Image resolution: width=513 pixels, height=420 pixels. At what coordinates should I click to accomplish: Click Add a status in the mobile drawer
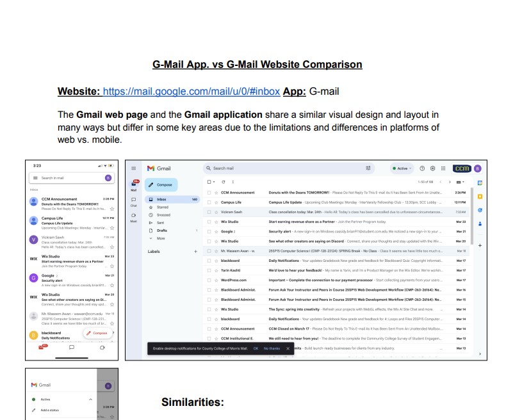coord(50,410)
